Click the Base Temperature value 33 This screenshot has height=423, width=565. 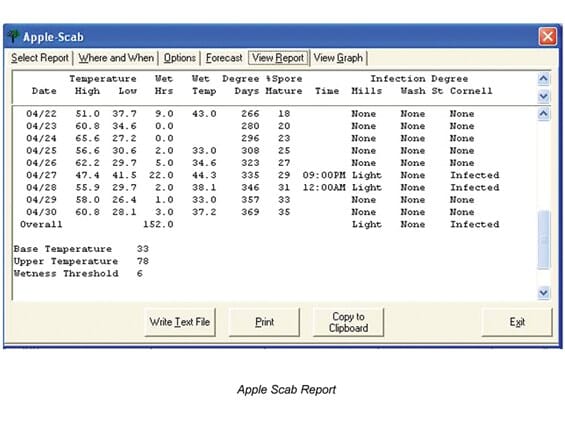coord(143,249)
